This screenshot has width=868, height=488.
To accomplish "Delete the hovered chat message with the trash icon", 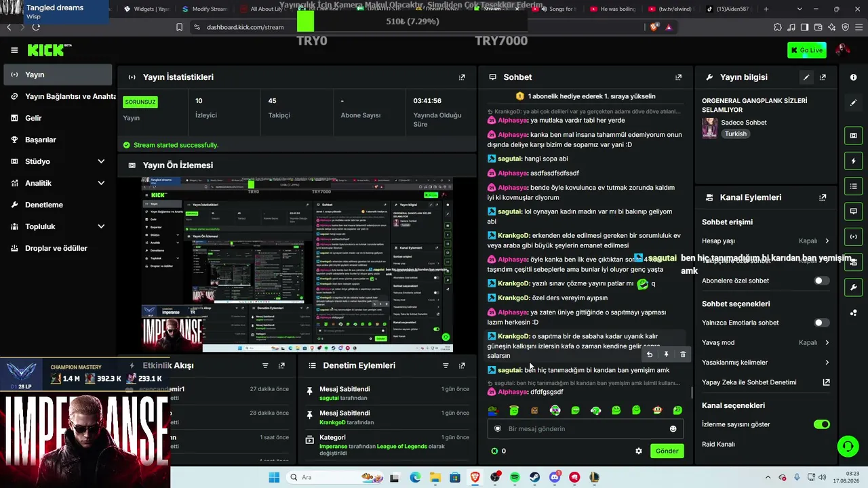I will coord(683,354).
